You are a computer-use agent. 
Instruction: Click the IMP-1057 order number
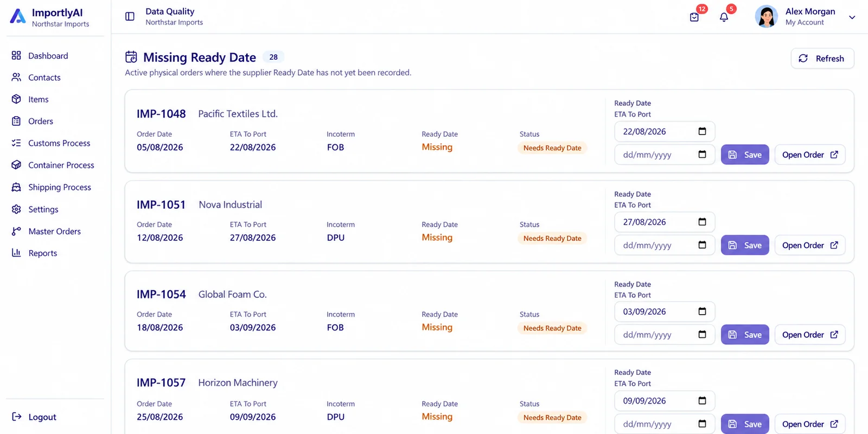click(161, 382)
